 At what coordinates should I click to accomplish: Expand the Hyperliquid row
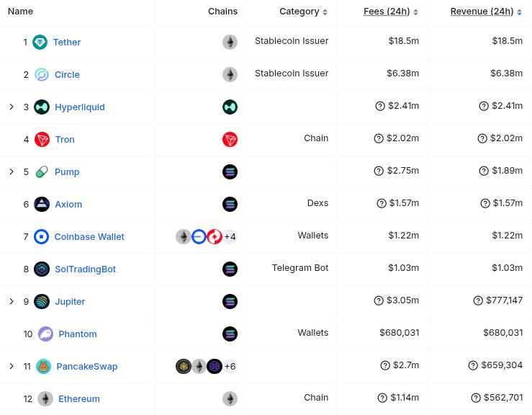coord(12,107)
